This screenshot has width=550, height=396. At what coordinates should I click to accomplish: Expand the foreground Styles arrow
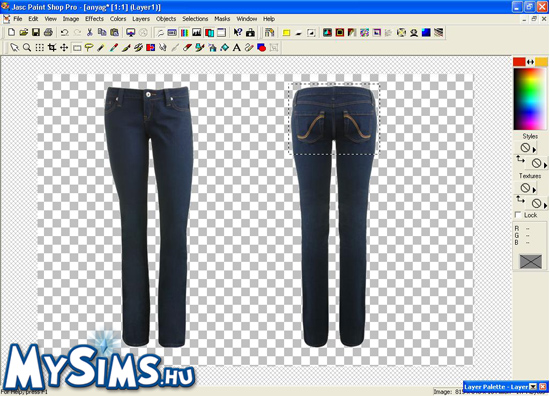click(534, 150)
